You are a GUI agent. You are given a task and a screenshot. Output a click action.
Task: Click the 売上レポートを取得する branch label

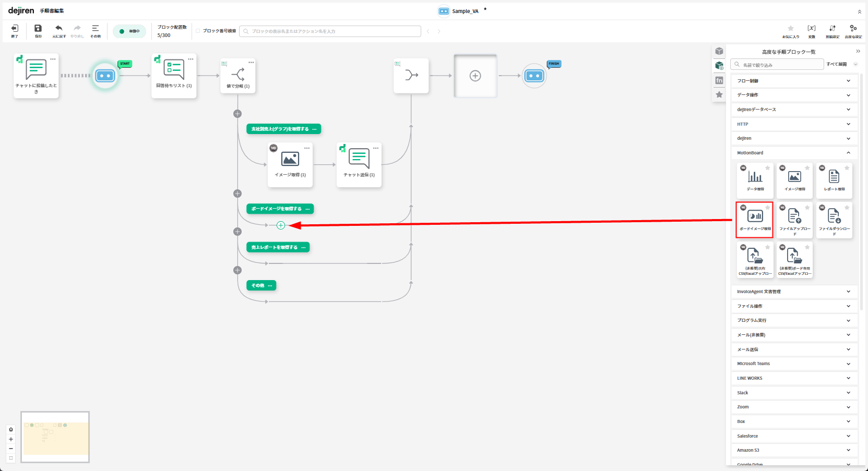tap(275, 247)
